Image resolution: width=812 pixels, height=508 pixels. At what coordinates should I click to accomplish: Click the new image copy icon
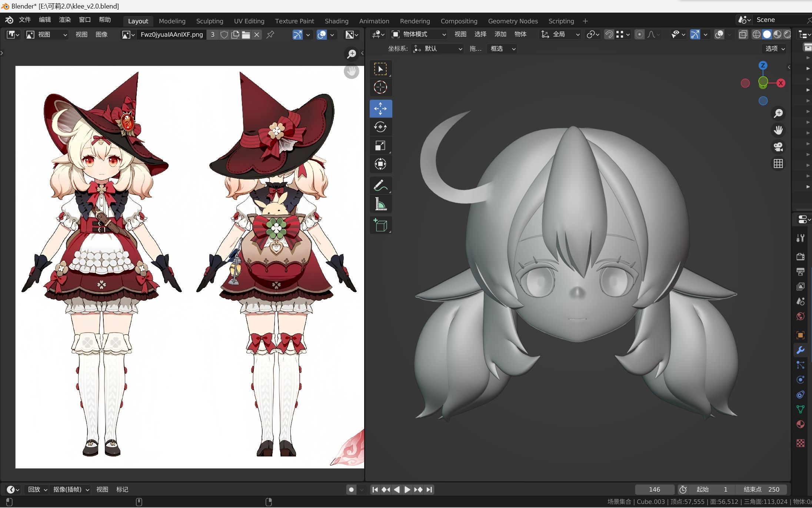235,34
